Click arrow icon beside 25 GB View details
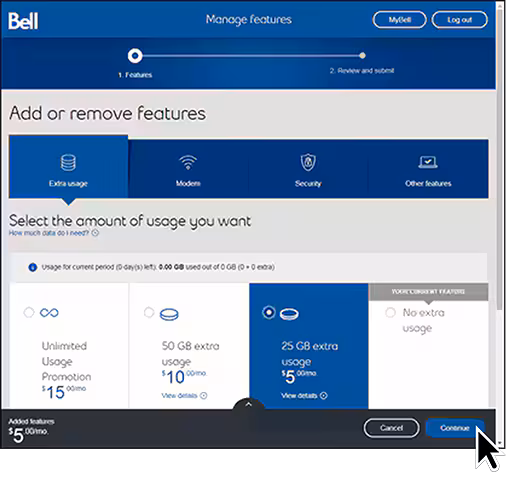 point(324,395)
